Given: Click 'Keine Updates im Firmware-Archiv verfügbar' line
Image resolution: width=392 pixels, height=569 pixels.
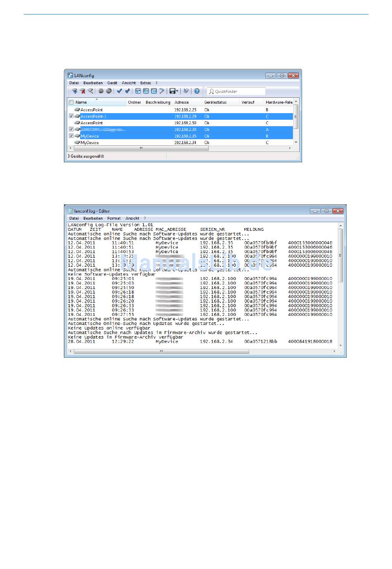Looking at the screenshot, I should [125, 337].
